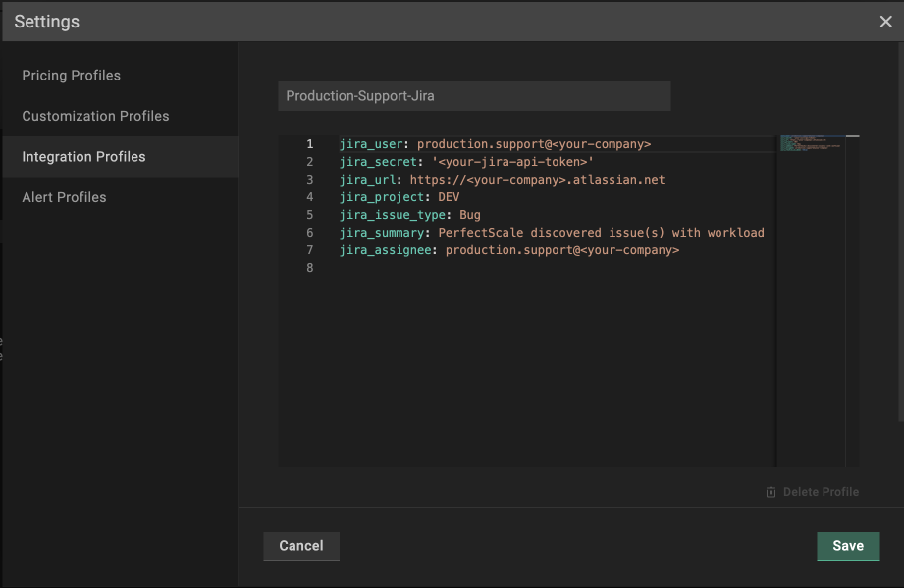Place cursor in the jira_user line
Image resolution: width=904 pixels, height=588 pixels.
click(x=495, y=144)
